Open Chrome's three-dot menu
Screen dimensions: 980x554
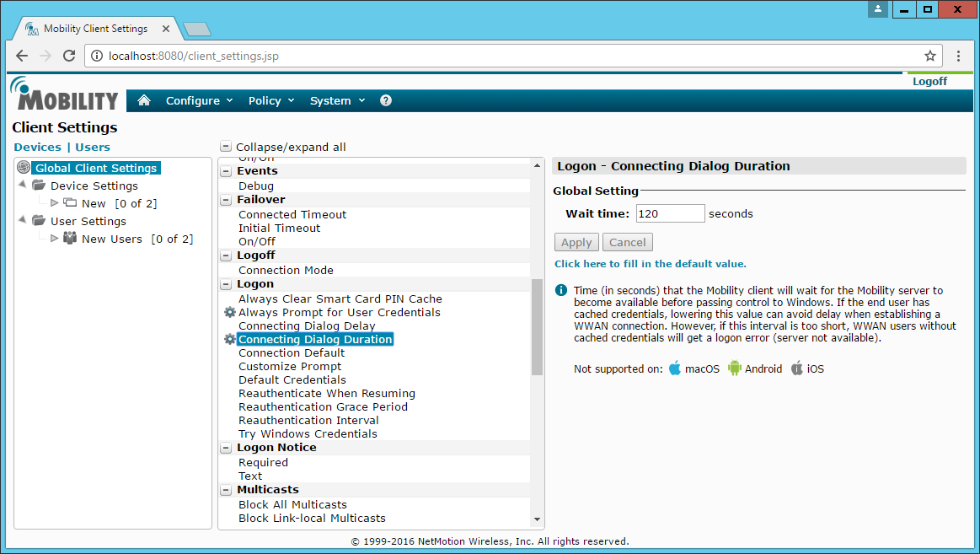point(959,56)
